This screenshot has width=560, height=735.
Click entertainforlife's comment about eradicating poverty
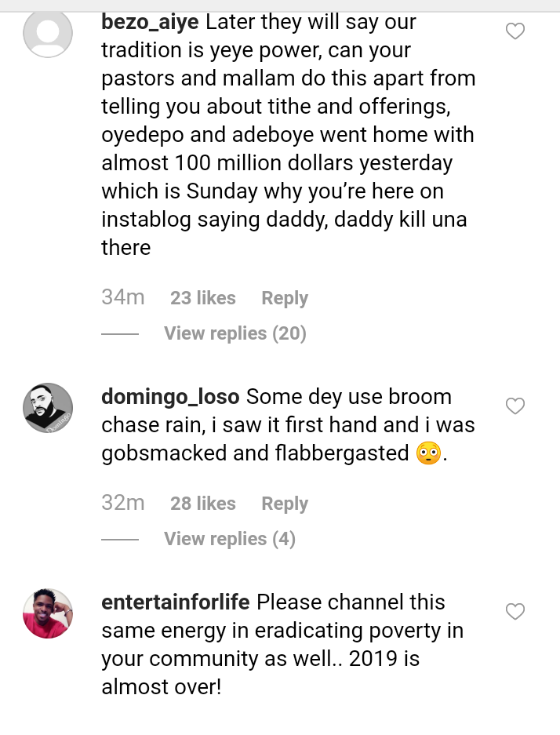282,645
